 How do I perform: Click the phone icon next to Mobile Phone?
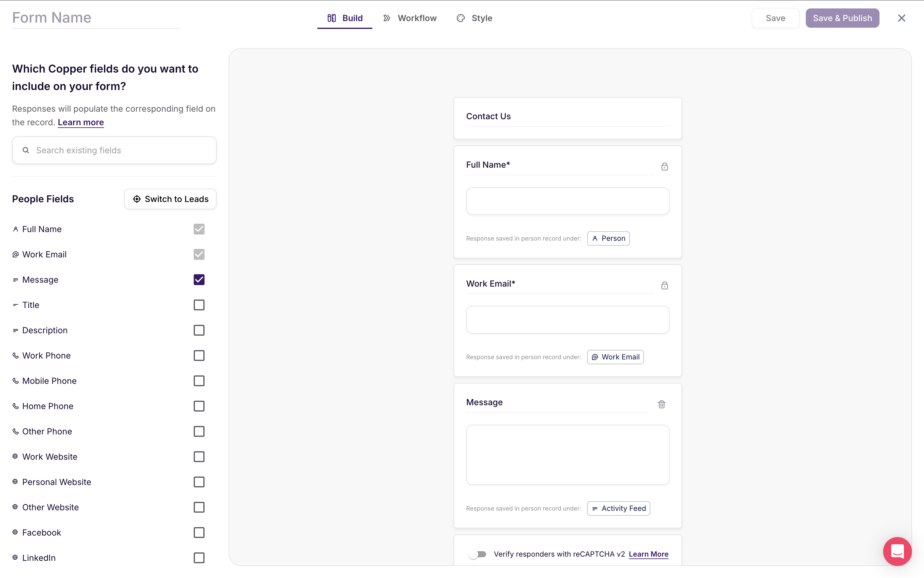(15, 381)
